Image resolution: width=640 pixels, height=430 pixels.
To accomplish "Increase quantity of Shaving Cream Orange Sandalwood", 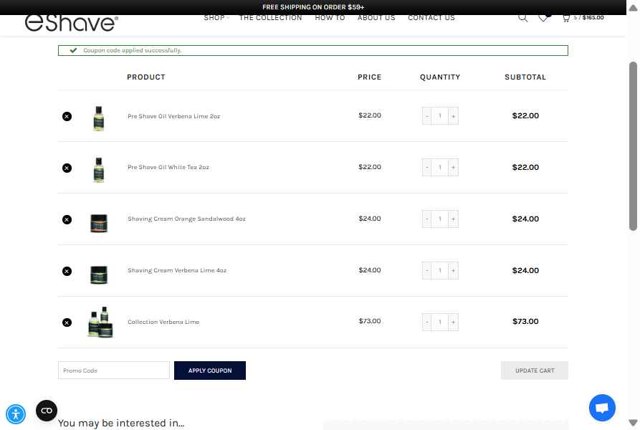I will 453,219.
